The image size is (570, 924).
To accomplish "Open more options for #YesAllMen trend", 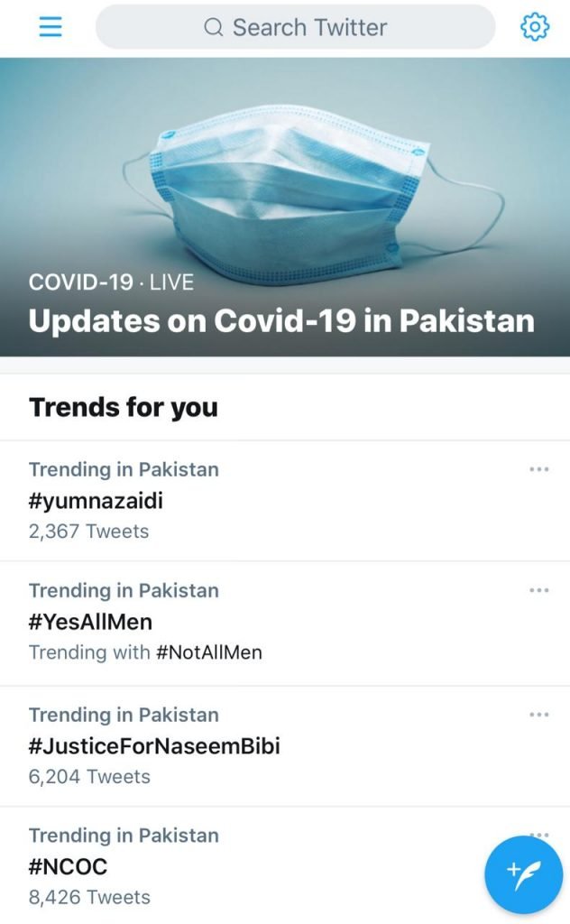I will 539,590.
